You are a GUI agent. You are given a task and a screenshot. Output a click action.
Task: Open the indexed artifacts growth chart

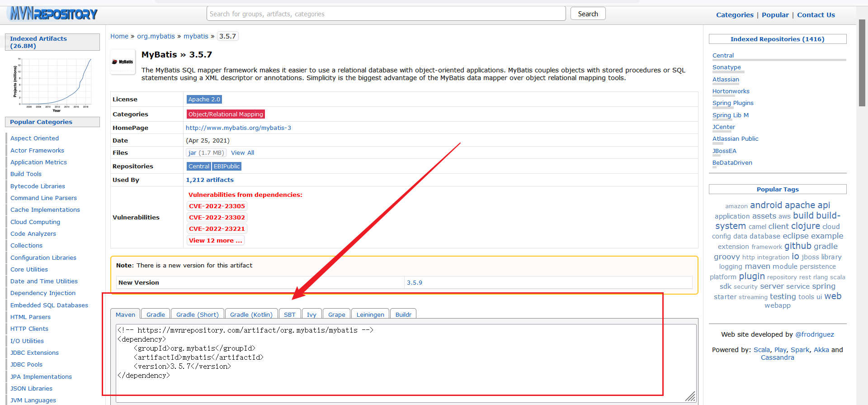coord(53,84)
